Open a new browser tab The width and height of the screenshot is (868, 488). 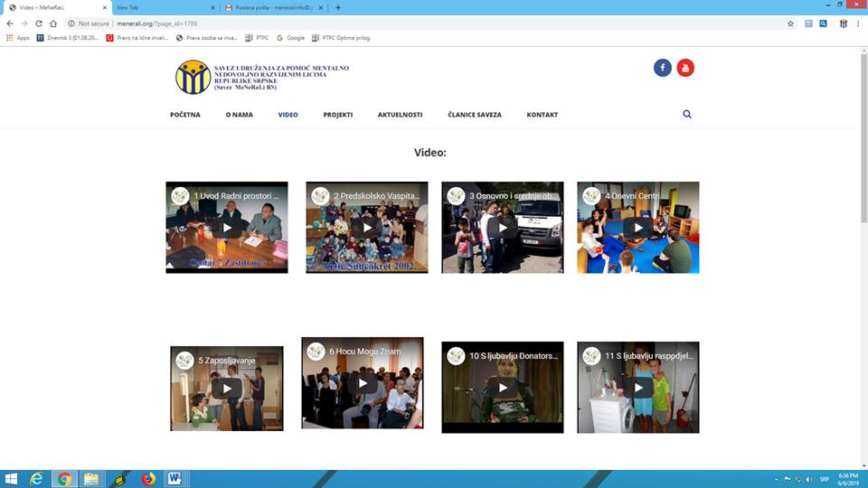(338, 7)
